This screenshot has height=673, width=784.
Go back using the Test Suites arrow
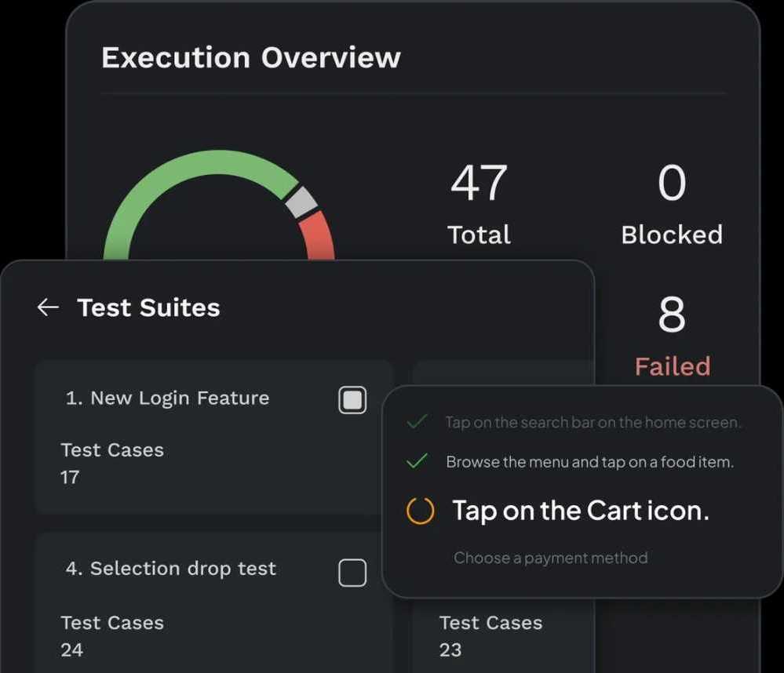click(48, 307)
